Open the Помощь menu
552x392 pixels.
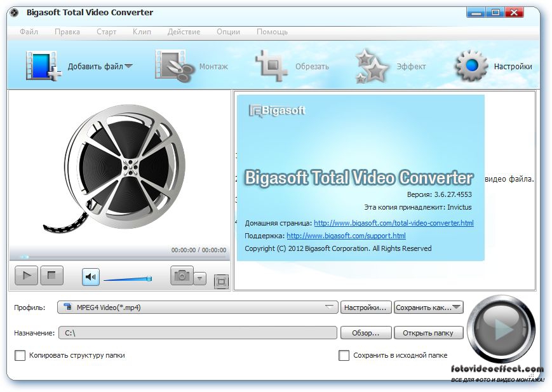tap(272, 32)
